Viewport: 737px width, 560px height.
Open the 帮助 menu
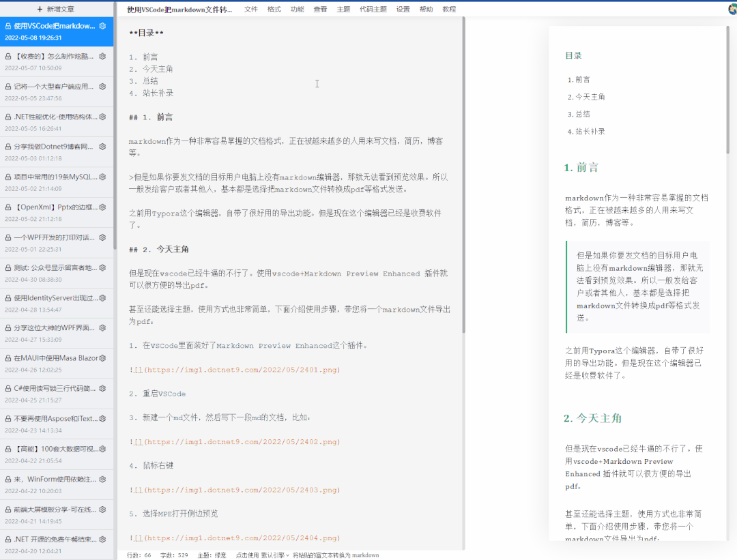coord(426,9)
